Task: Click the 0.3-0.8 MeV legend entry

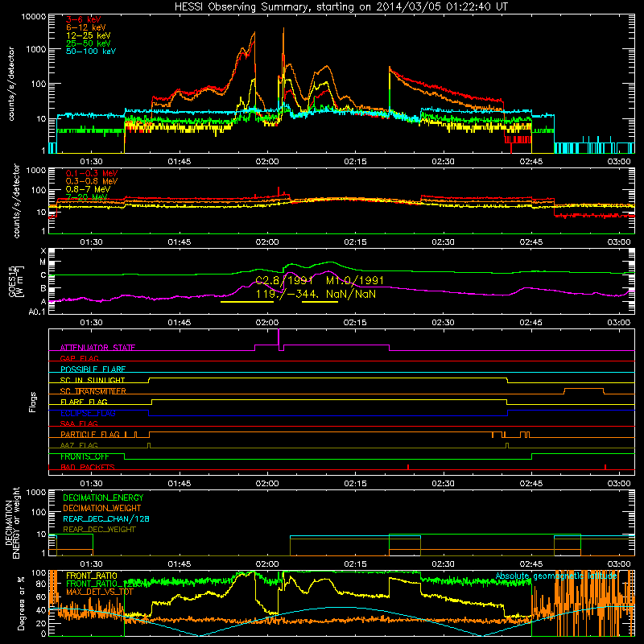Action: [92, 181]
